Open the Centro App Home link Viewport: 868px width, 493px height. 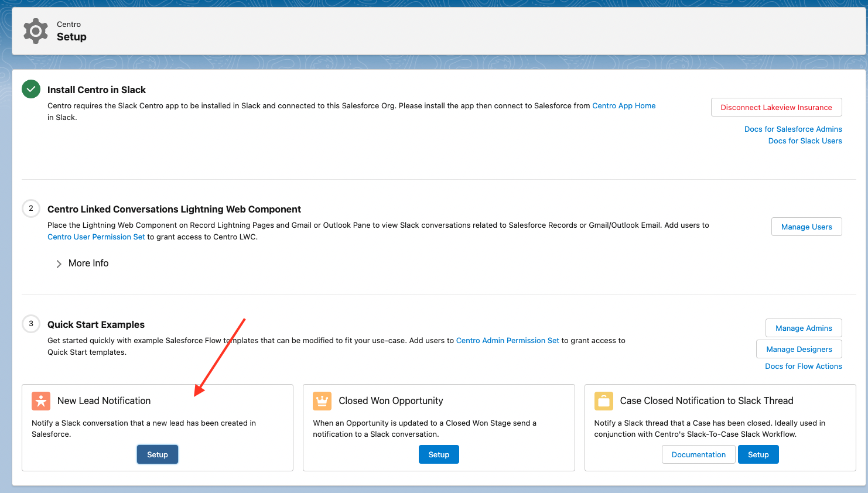coord(624,105)
